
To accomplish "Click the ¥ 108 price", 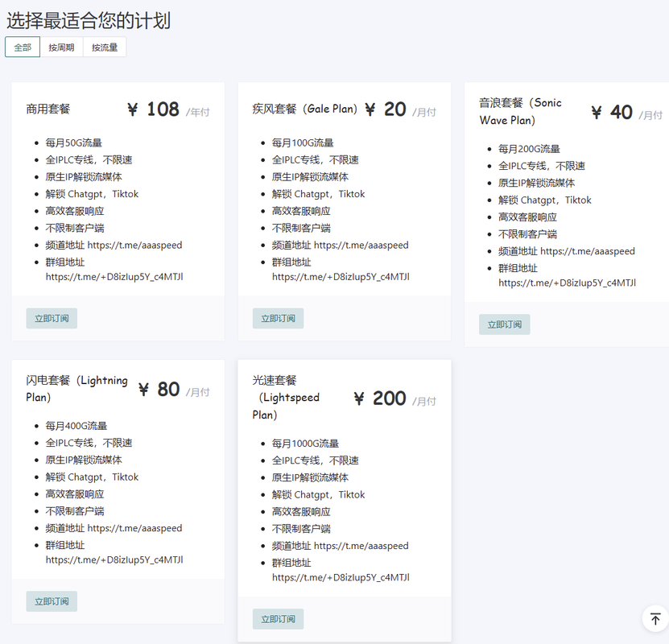I will (x=153, y=109).
